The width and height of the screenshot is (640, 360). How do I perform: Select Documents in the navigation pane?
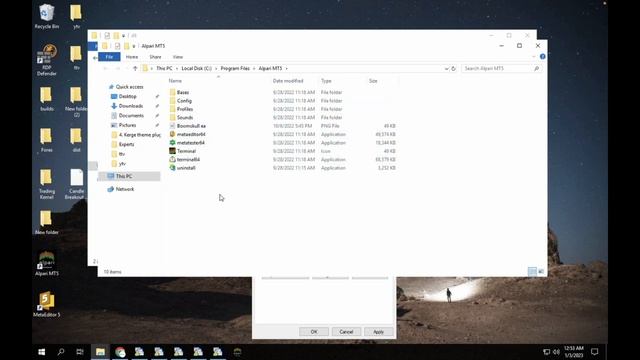click(131, 116)
